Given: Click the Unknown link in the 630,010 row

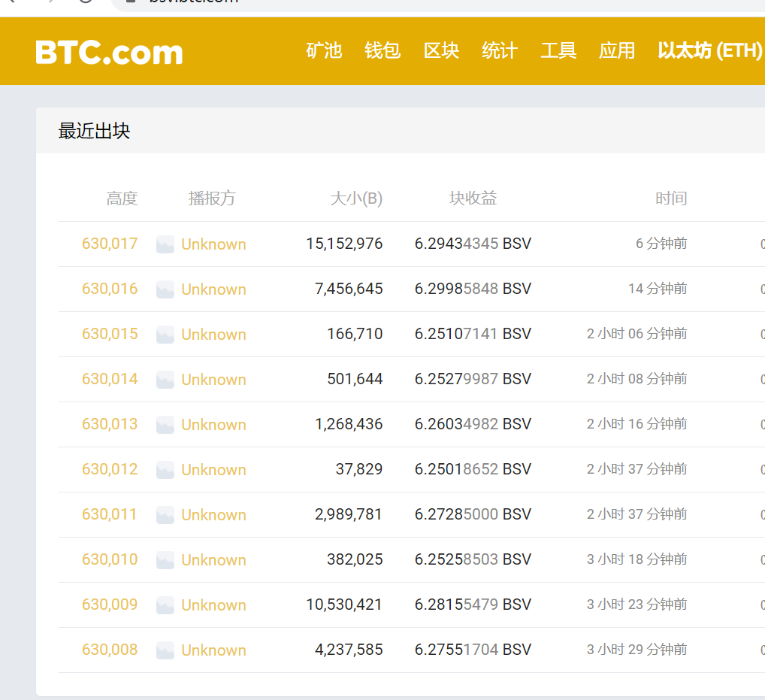Looking at the screenshot, I should [x=213, y=560].
